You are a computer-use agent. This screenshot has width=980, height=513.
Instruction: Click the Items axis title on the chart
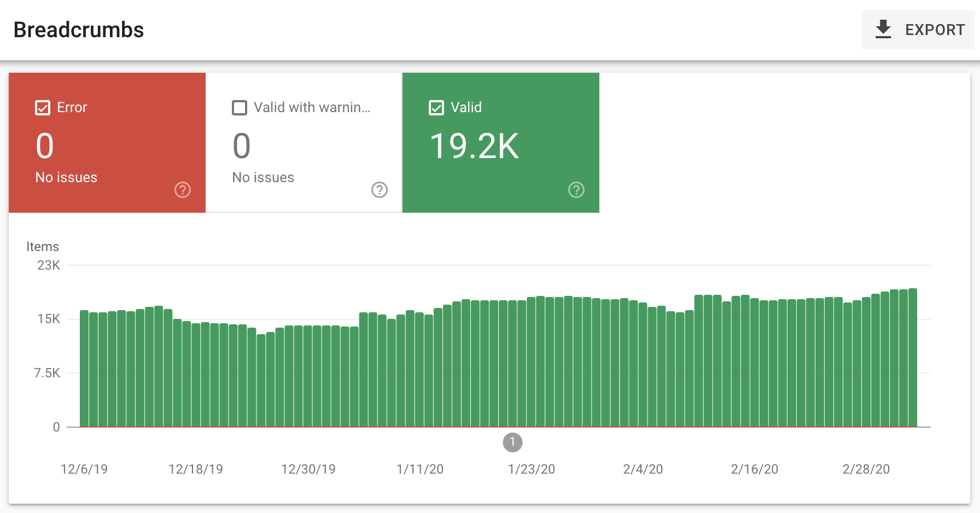43,246
